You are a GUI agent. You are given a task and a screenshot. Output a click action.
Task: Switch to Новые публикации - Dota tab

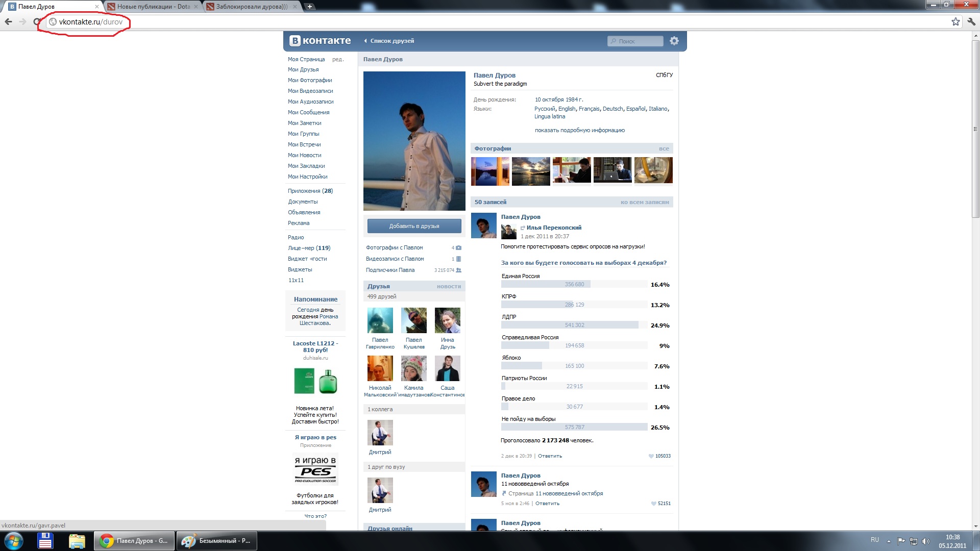[x=153, y=7]
